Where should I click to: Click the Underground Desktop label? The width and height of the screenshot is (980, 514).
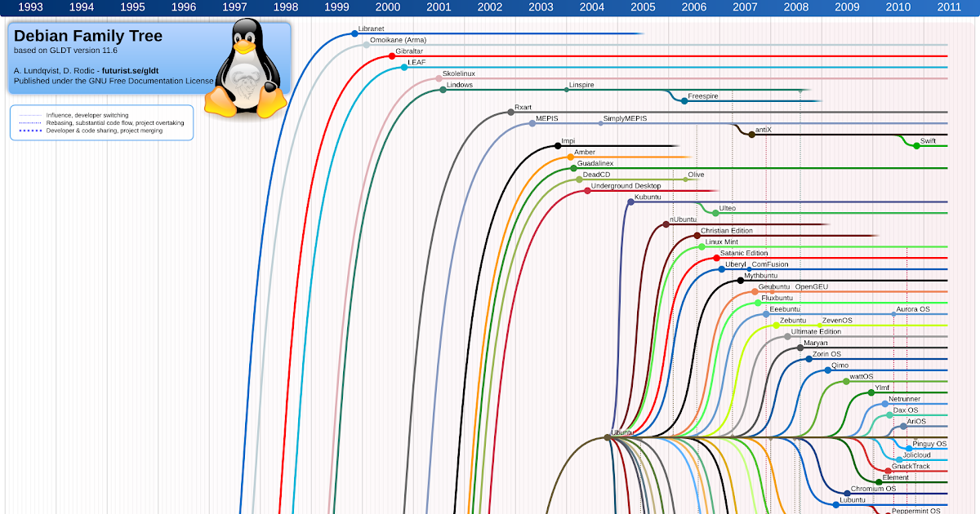click(x=626, y=186)
